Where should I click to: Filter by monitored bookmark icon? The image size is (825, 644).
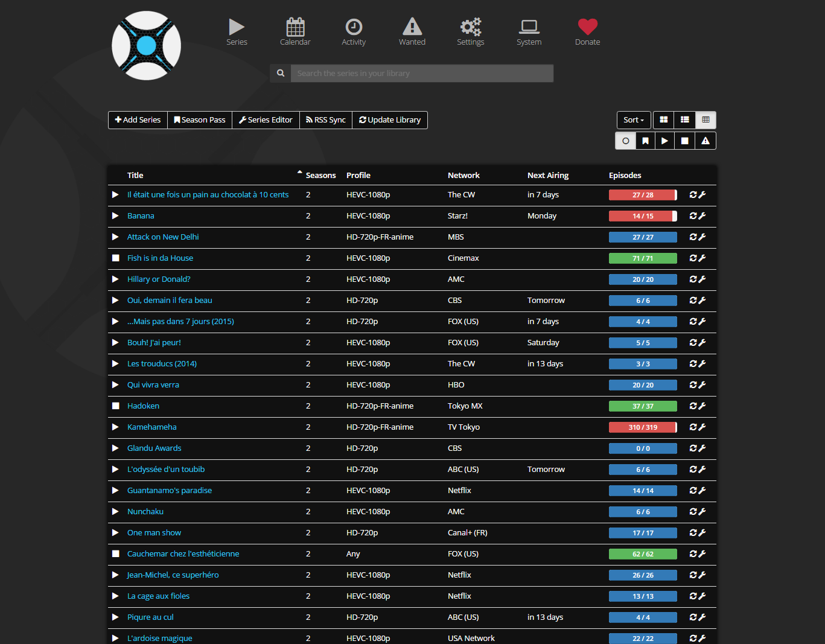tap(645, 141)
